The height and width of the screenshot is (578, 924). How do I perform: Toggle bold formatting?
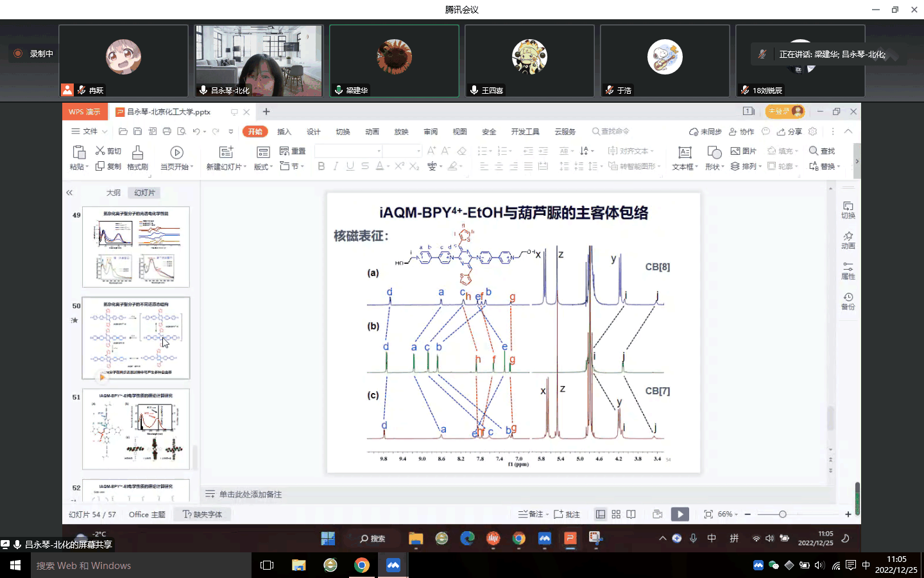(x=321, y=166)
